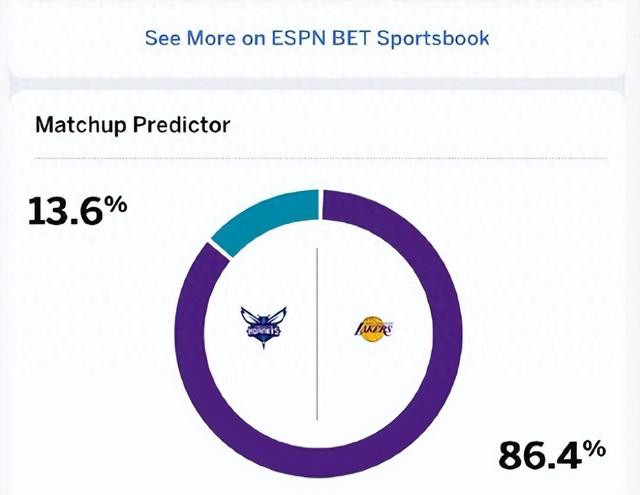The image size is (640, 495).
Task: Click the word Predictor in the heading
Action: point(182,125)
